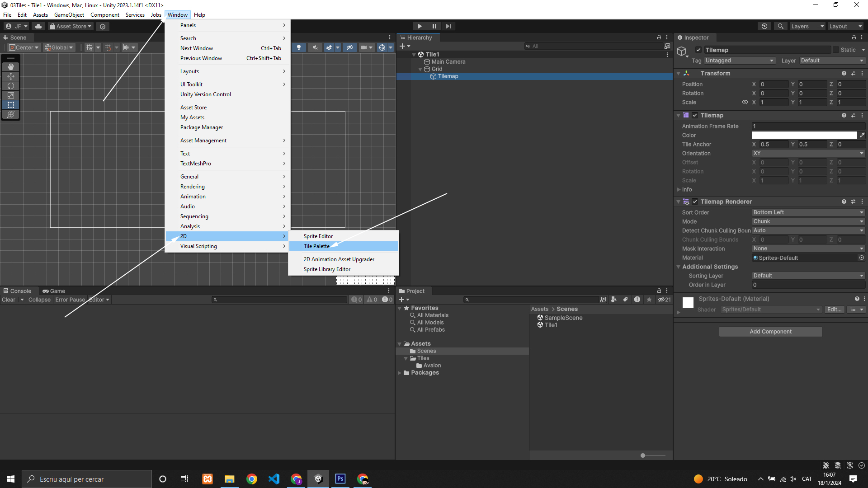Open the Layers dropdown
Screen dimensions: 868x488
coord(807,26)
